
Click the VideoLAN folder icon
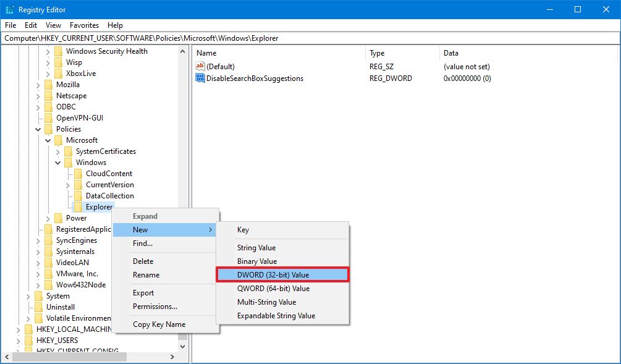[x=48, y=263]
